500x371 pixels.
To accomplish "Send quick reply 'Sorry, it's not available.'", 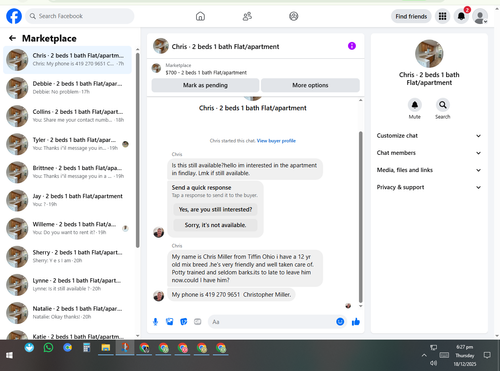I will pyautogui.click(x=215, y=225).
